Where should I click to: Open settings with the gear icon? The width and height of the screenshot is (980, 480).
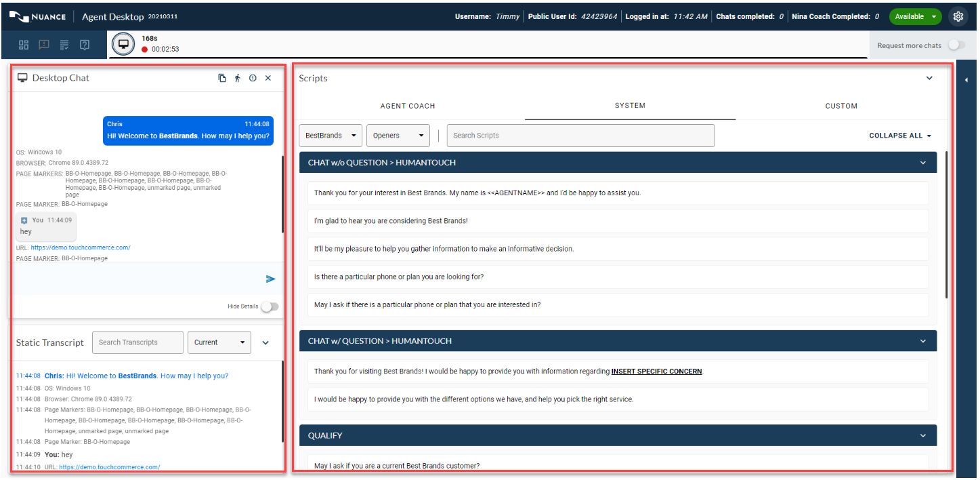958,16
